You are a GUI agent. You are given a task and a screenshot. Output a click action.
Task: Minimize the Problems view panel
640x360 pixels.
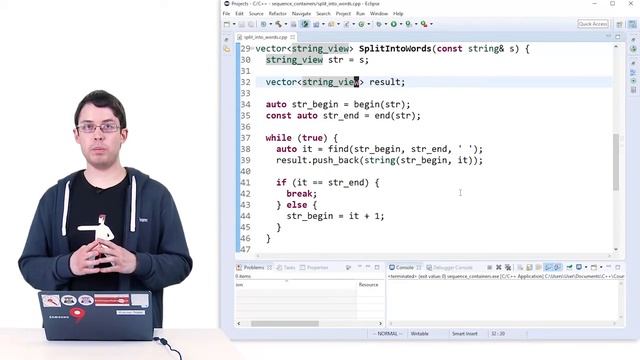click(x=368, y=267)
